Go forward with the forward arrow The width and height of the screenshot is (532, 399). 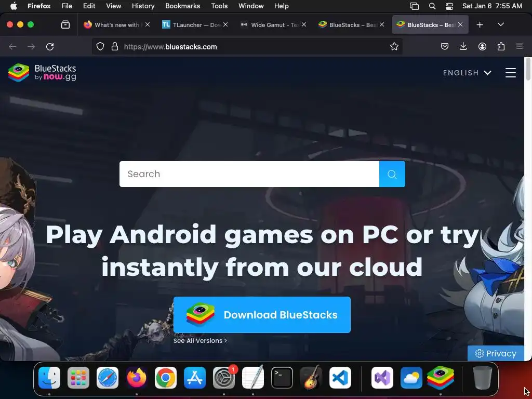tap(31, 46)
